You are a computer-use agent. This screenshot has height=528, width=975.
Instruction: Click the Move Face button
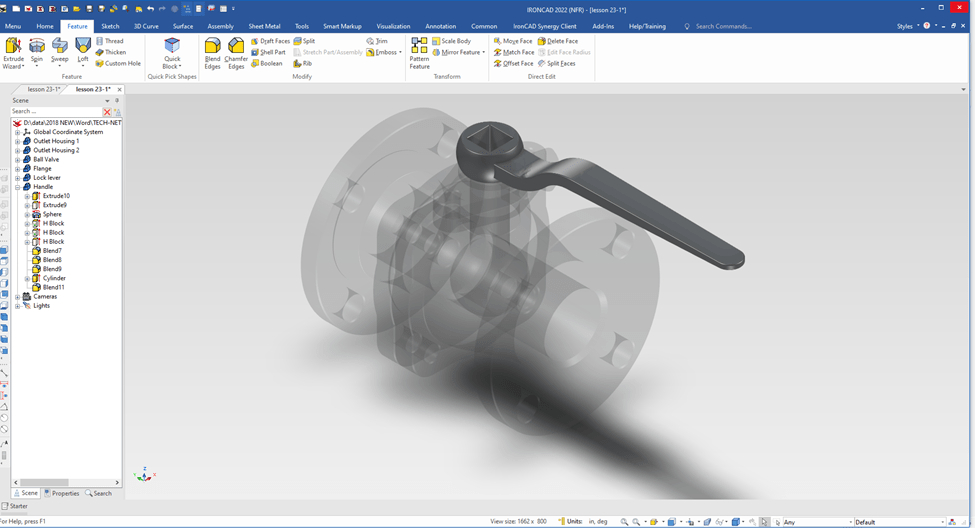tap(513, 41)
